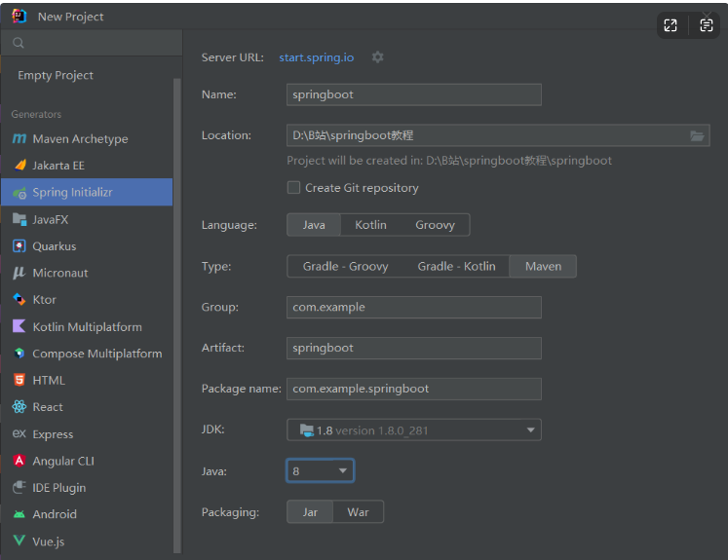Enable Create Git repository checkbox
Viewport: 728px width, 560px height.
click(x=293, y=188)
